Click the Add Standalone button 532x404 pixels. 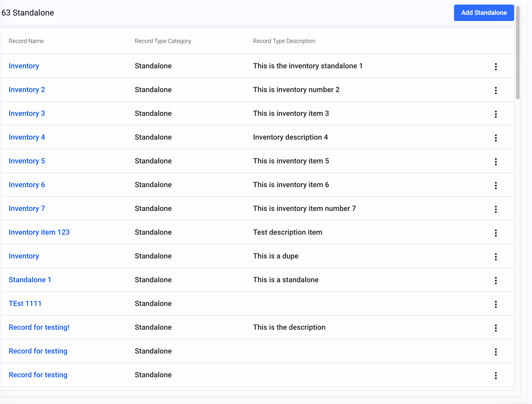point(484,13)
